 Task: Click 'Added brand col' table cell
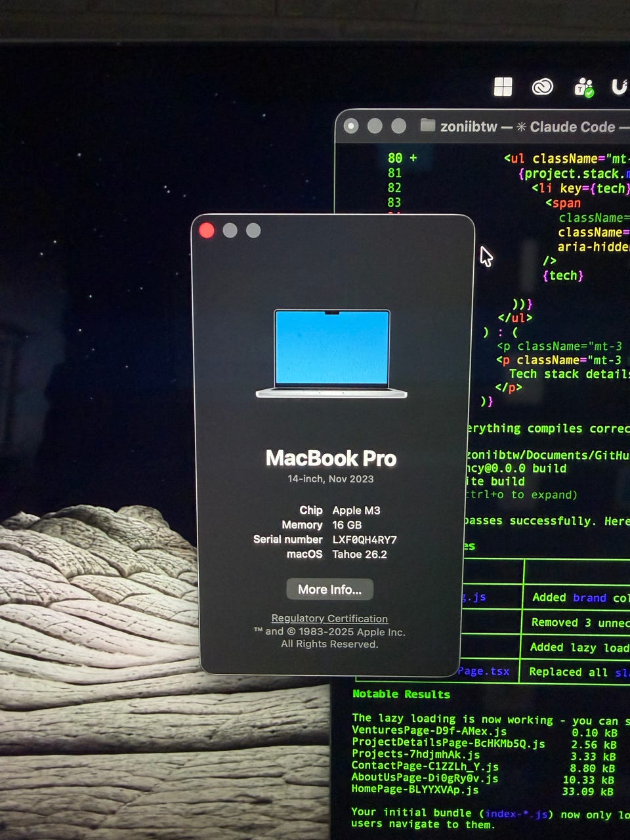[x=580, y=598]
